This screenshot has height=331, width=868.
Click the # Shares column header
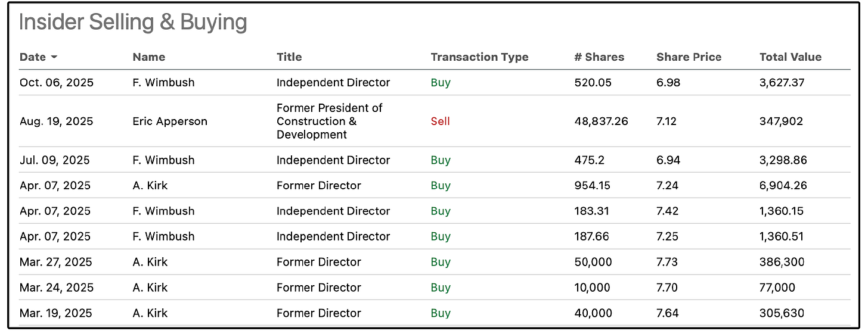pos(599,57)
